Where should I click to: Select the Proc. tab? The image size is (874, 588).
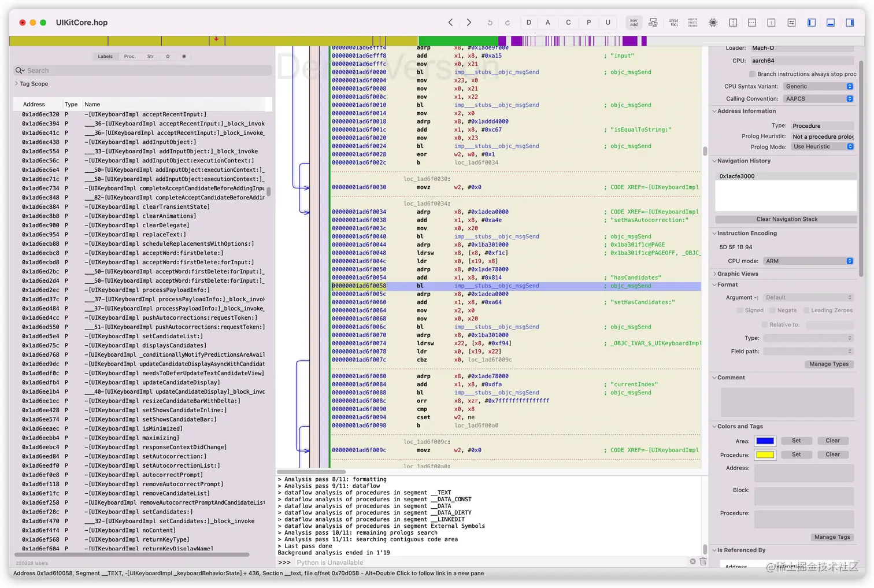(x=129, y=57)
